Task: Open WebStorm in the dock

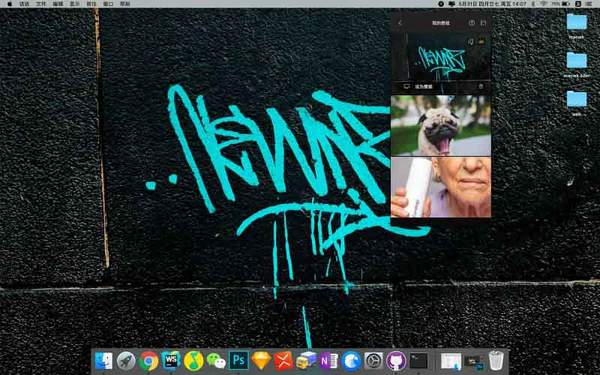Action: (x=171, y=360)
